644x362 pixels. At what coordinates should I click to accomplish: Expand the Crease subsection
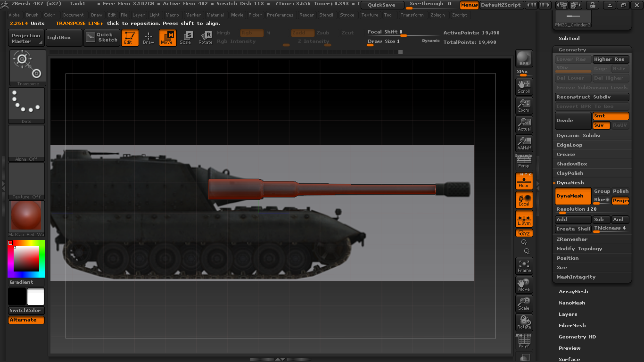566,155
